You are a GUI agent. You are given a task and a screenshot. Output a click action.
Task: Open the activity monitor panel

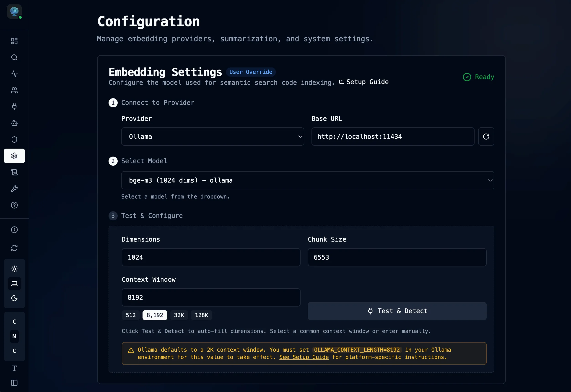pos(14,74)
